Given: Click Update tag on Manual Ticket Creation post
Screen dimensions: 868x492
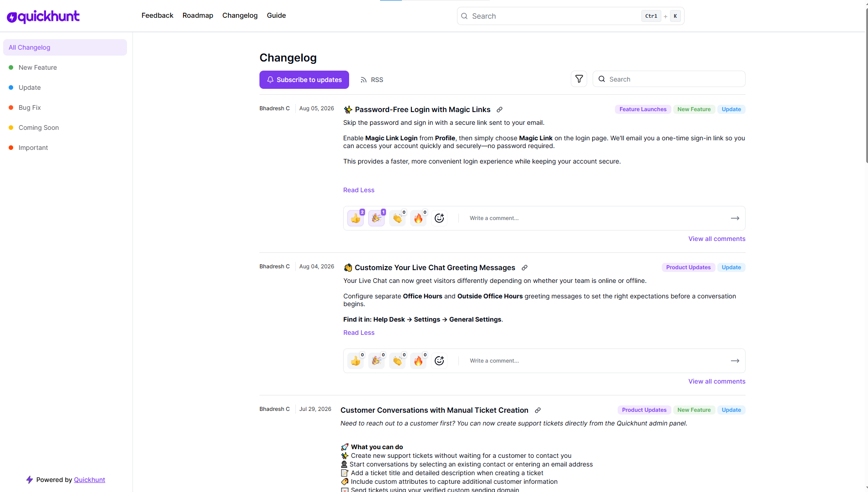Looking at the screenshot, I should [x=731, y=410].
